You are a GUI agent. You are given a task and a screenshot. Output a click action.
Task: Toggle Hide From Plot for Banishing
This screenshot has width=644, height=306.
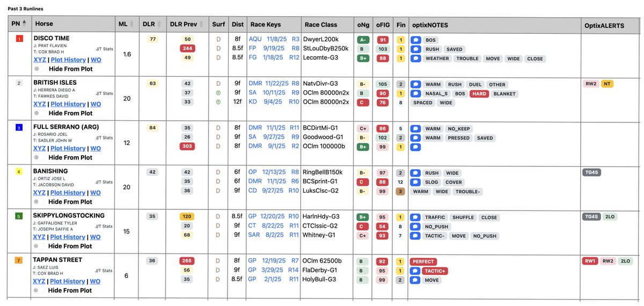pyautogui.click(x=40, y=202)
